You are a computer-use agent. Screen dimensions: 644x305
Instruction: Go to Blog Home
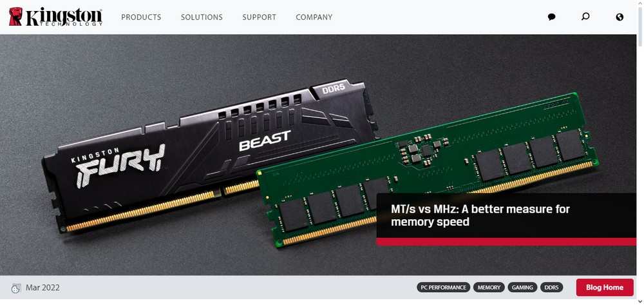click(x=605, y=288)
